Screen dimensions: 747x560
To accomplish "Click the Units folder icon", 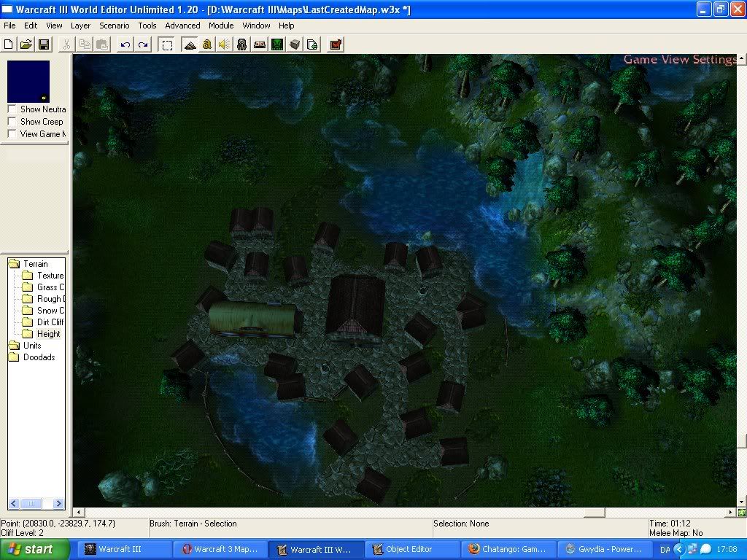I will (14, 346).
